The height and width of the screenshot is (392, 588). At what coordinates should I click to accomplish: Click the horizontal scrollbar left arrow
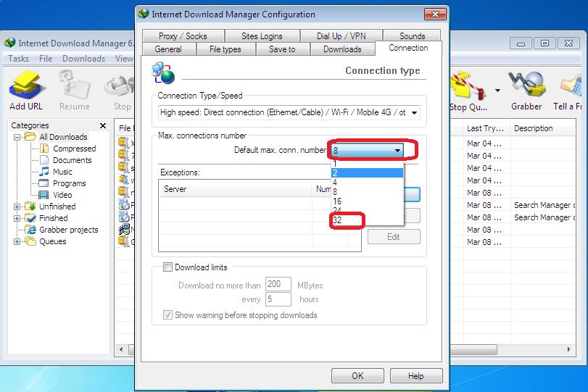click(121, 349)
